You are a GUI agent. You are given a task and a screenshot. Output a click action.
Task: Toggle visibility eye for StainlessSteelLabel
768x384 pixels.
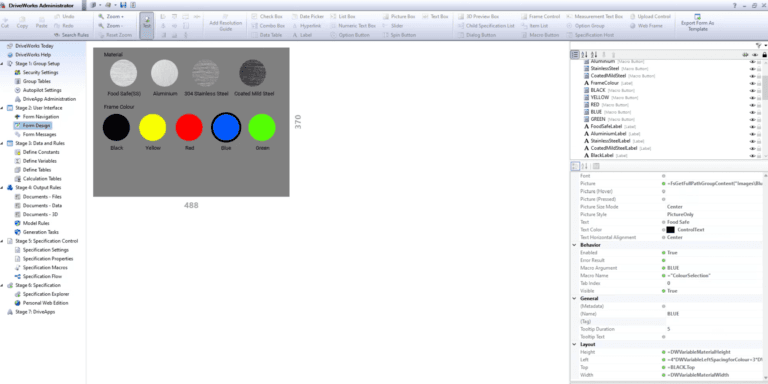tap(752, 141)
